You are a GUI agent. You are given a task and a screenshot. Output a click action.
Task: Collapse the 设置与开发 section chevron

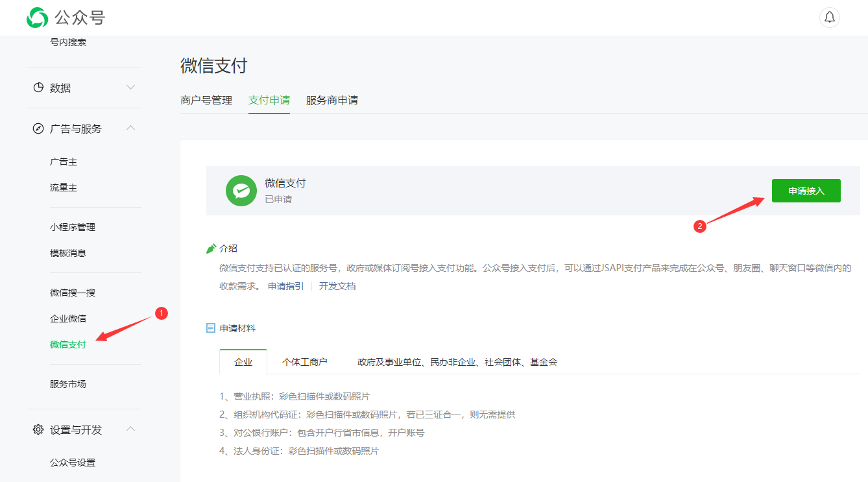click(x=130, y=429)
